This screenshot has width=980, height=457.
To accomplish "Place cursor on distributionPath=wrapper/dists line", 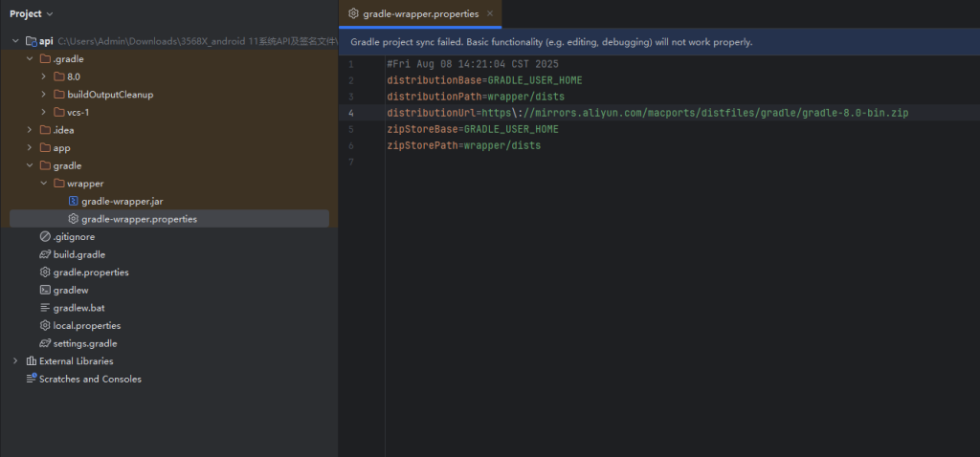I will (x=476, y=97).
